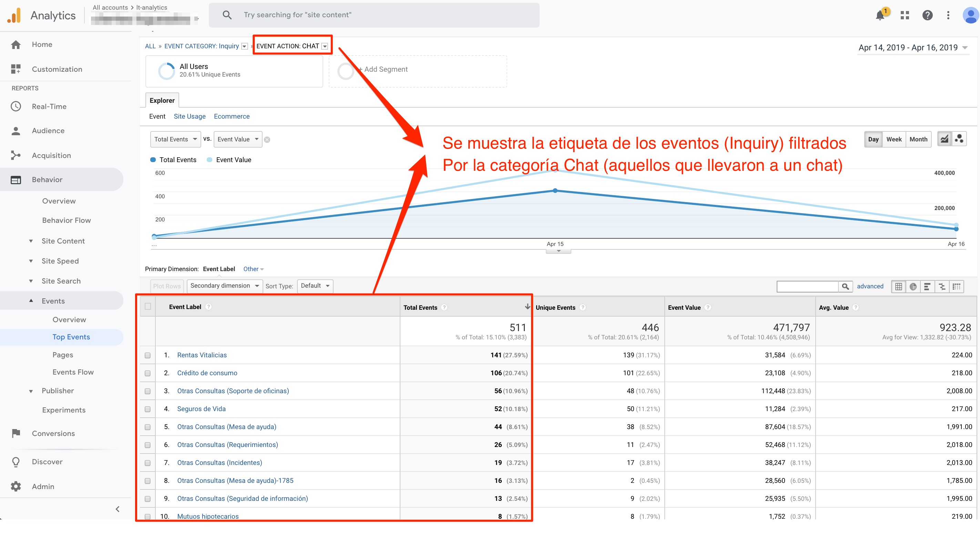Open the Google apps grid icon

(905, 16)
